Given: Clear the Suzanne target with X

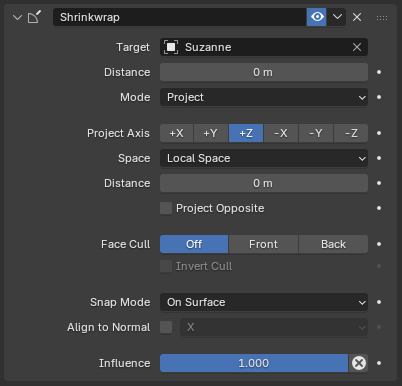Looking at the screenshot, I should (x=357, y=47).
